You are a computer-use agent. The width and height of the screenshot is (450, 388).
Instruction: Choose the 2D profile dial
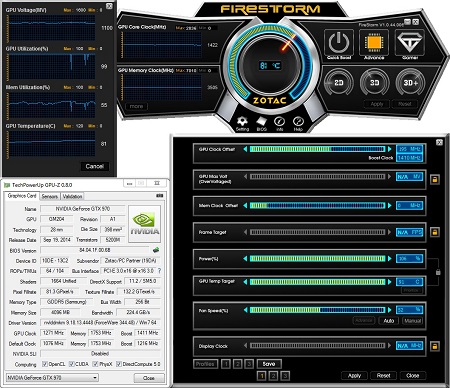(x=339, y=82)
